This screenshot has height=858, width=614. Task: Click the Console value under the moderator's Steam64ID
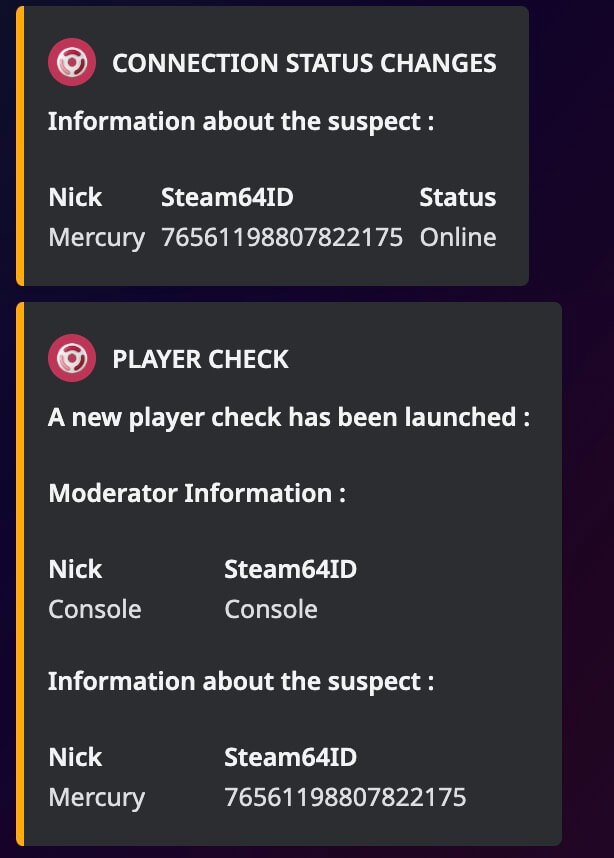pyautogui.click(x=271, y=609)
